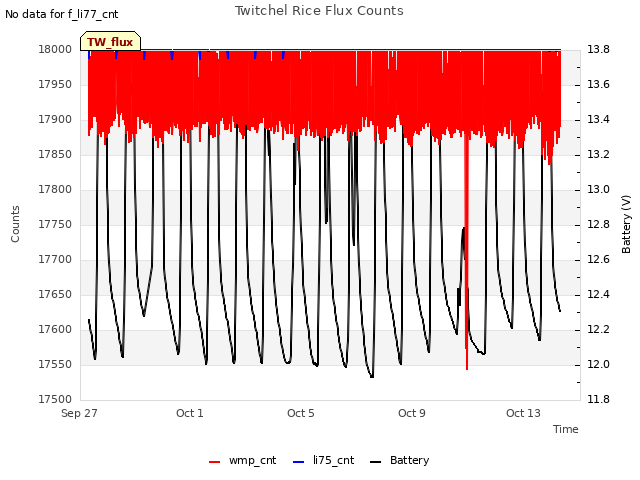
Task: Click the Oct 1 x-axis tick label
Action: click(190, 413)
